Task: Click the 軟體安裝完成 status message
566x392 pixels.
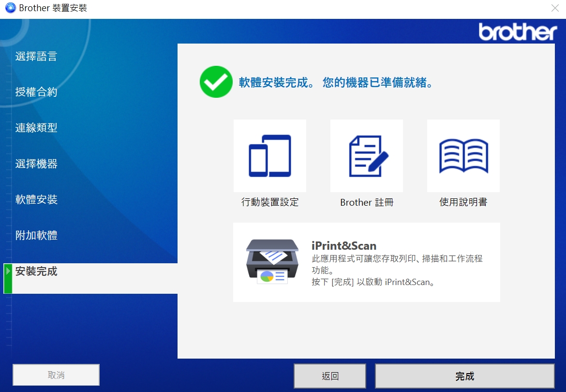Action: click(335, 83)
